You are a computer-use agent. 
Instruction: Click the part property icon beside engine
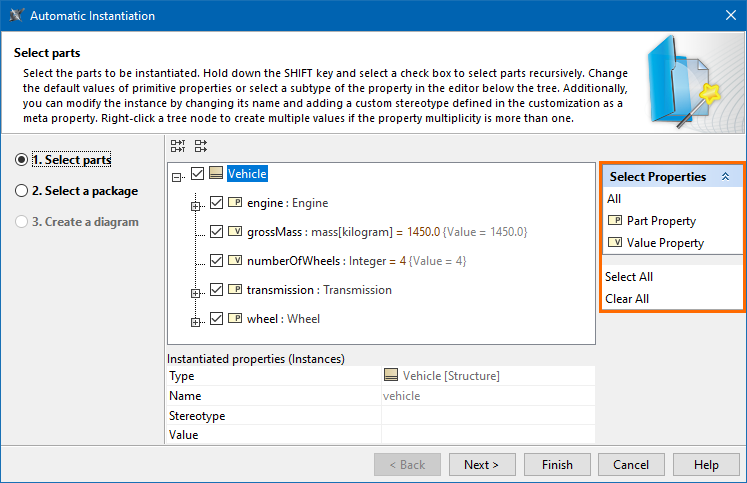(235, 202)
